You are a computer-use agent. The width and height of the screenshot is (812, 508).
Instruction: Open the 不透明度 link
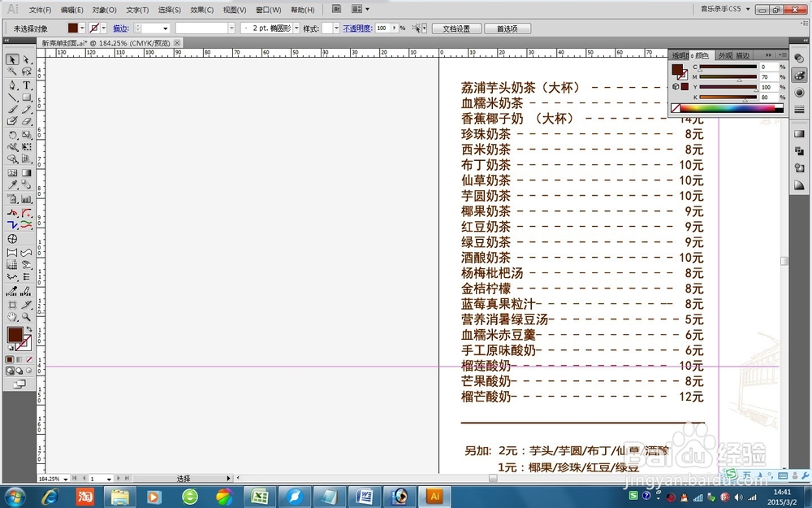pos(357,28)
